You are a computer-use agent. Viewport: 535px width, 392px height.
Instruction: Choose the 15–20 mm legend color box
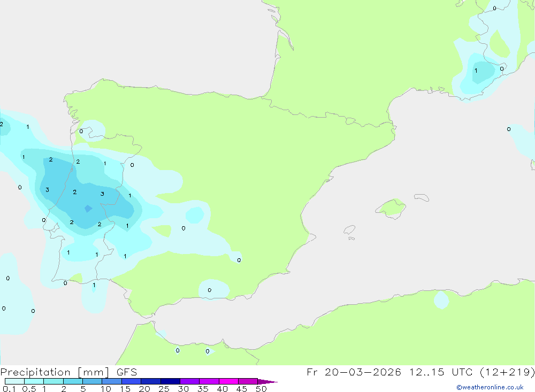(132, 381)
